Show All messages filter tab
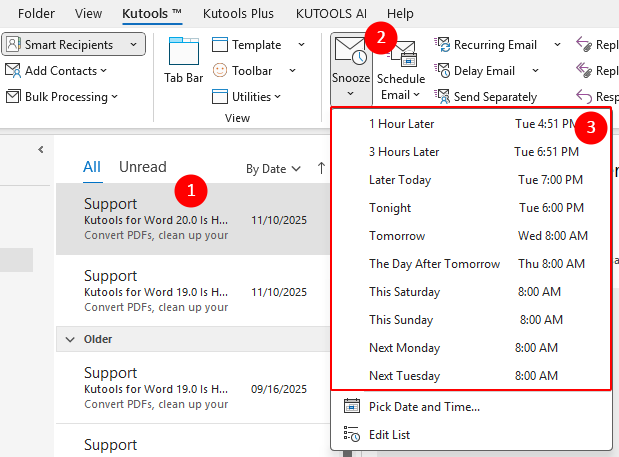The image size is (619, 457). (92, 167)
